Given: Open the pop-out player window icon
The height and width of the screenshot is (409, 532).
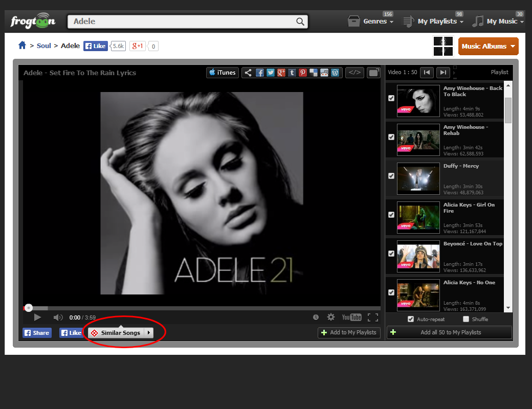Looking at the screenshot, I should 374,73.
